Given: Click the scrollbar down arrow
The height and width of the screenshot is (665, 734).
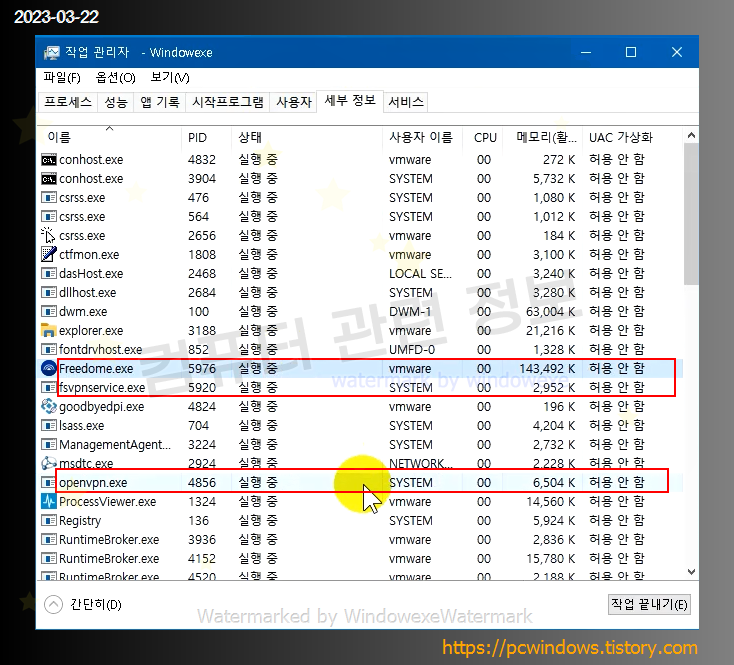Looking at the screenshot, I should tap(691, 572).
